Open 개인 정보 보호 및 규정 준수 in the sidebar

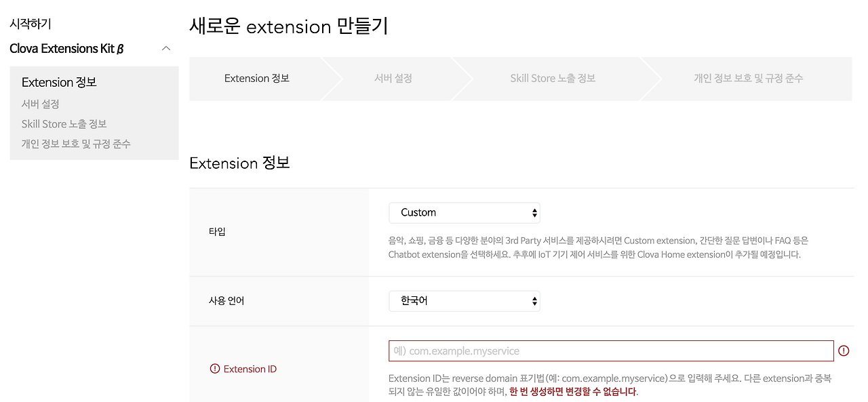[x=76, y=144]
